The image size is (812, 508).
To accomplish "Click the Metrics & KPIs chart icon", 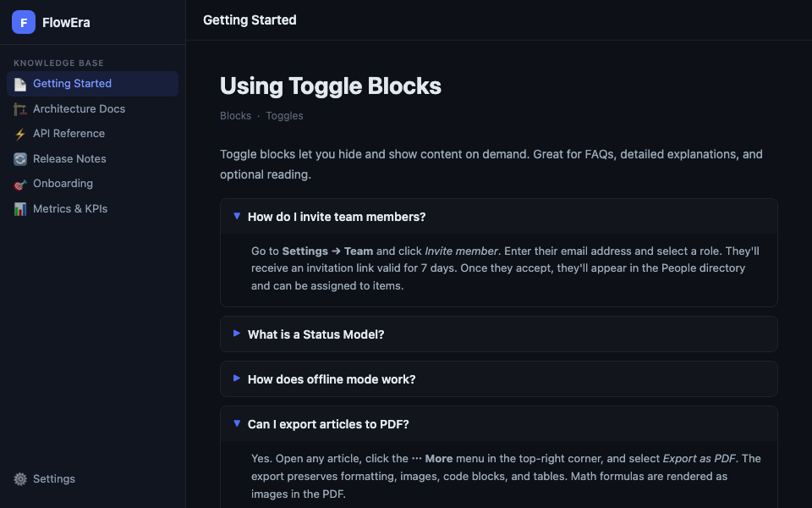I will [20, 209].
